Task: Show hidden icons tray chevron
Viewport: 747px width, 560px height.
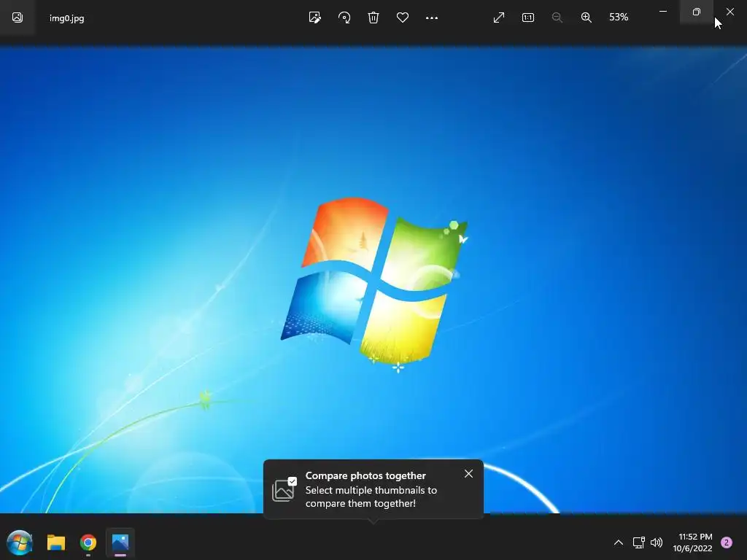Action: point(619,542)
